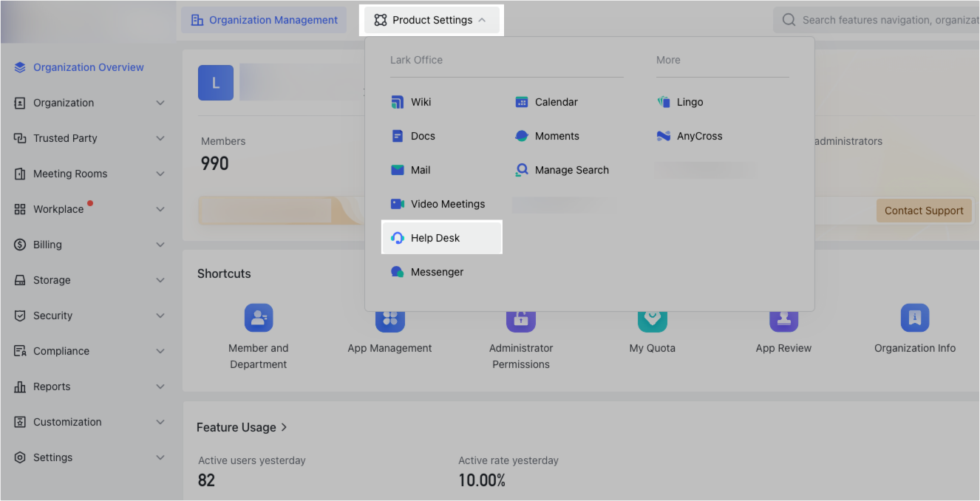Click the organization avatar letter L
This screenshot has width=980, height=501.
pyautogui.click(x=216, y=83)
